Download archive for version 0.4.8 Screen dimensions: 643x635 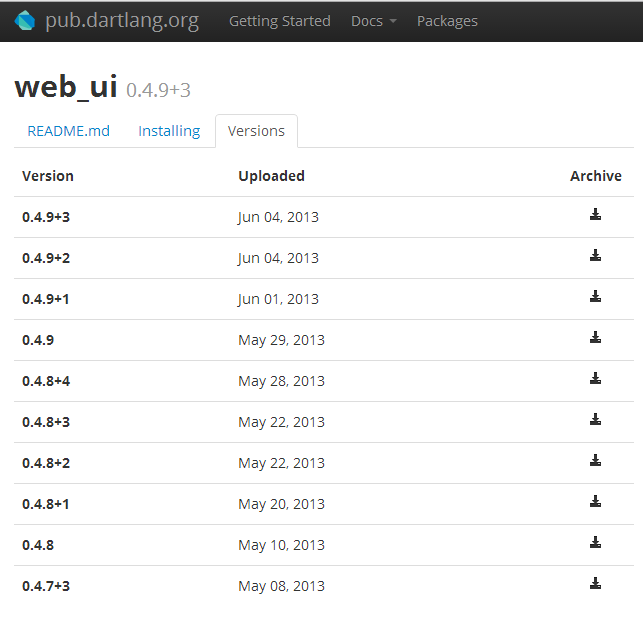pyautogui.click(x=595, y=542)
